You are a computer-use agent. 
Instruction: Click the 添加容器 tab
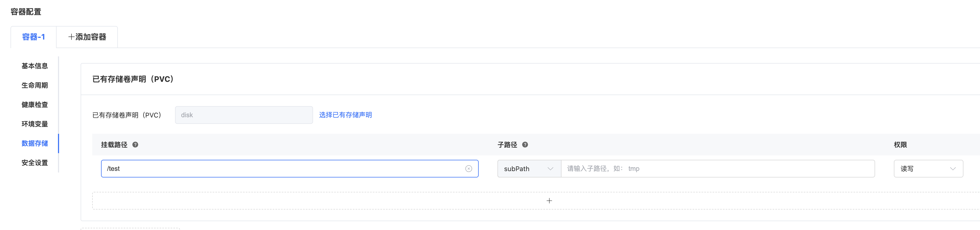pos(87,37)
